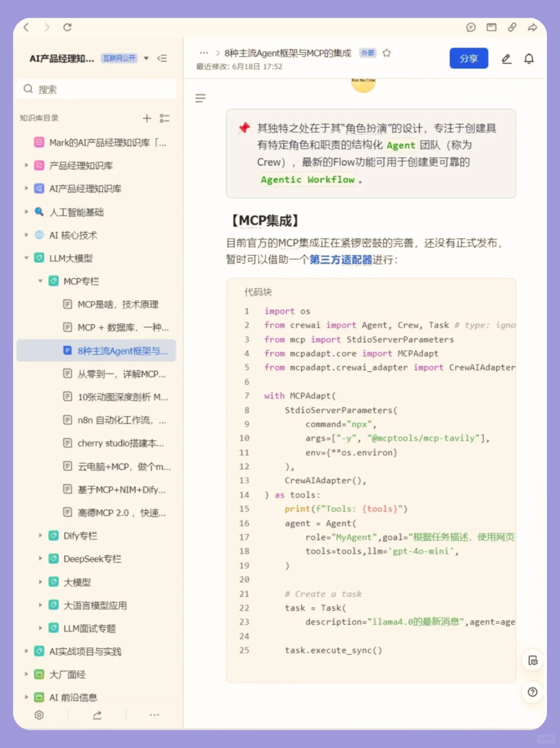Screen dimensions: 560x748
Task: Open notifications bell icon
Action: 529,59
